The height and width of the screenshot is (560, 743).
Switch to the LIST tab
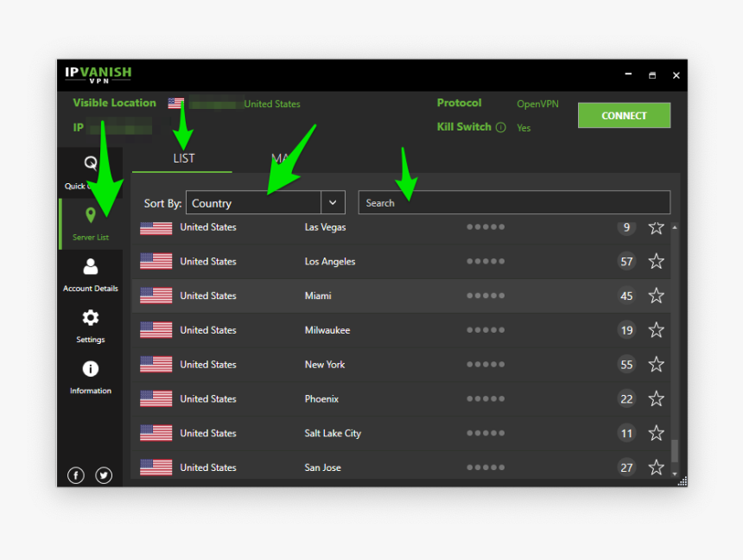[x=183, y=158]
